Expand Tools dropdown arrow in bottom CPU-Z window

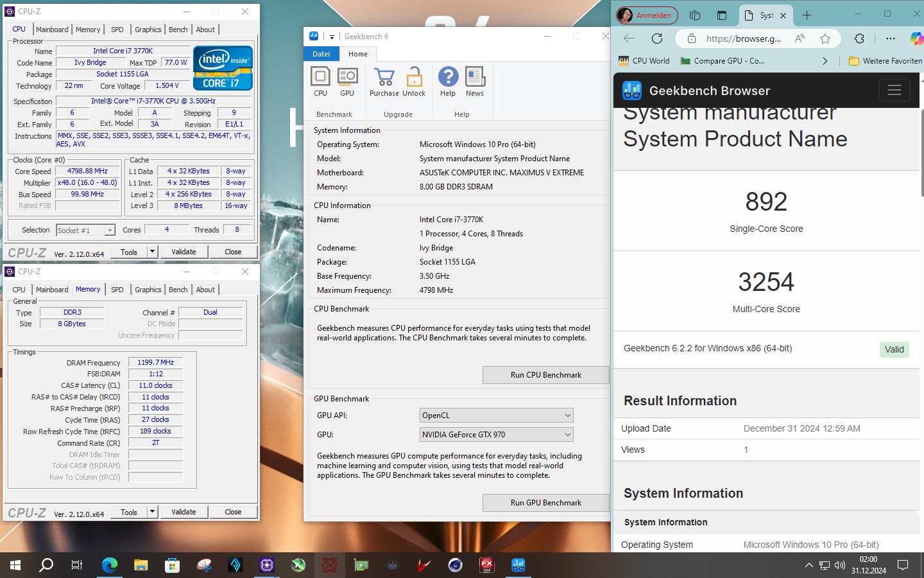[153, 512]
